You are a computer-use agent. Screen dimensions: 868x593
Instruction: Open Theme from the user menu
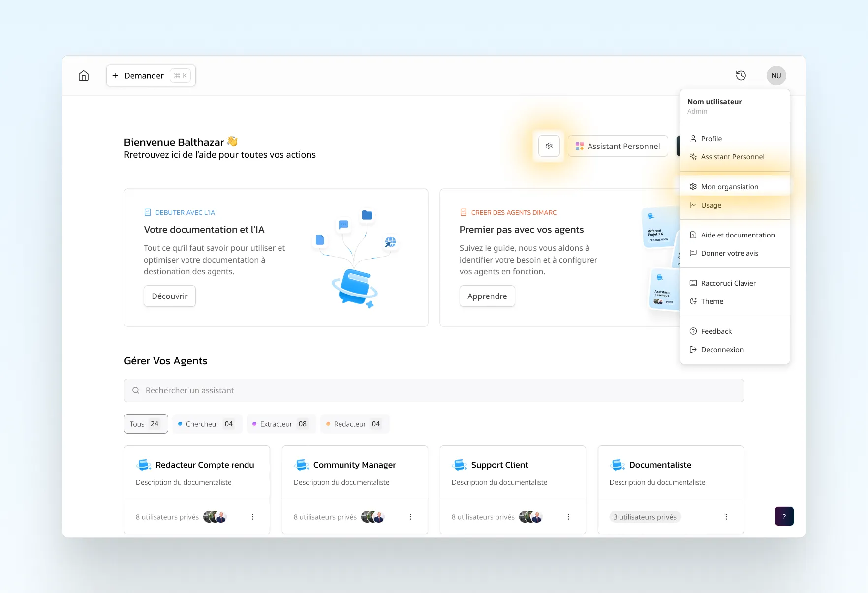point(712,301)
